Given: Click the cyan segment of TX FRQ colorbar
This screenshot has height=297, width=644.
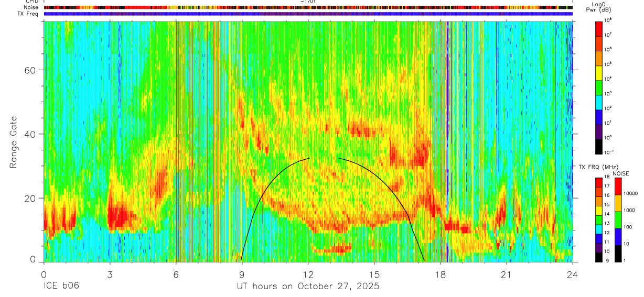Looking at the screenshot, I should click(x=598, y=229).
